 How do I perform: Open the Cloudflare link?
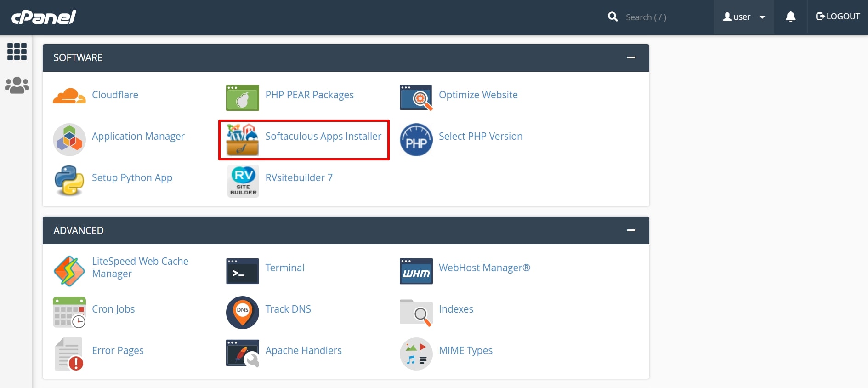[115, 95]
